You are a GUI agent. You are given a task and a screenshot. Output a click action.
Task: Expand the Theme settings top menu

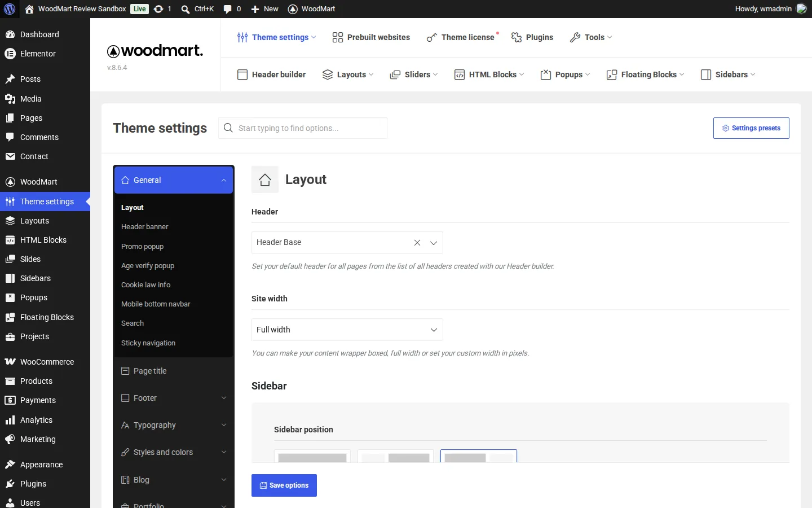click(x=276, y=37)
